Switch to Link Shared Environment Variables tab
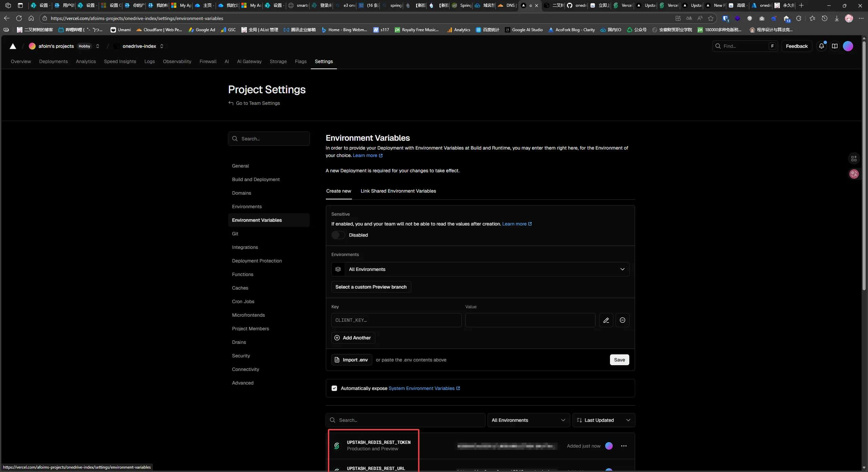This screenshot has width=868, height=472. point(398,191)
